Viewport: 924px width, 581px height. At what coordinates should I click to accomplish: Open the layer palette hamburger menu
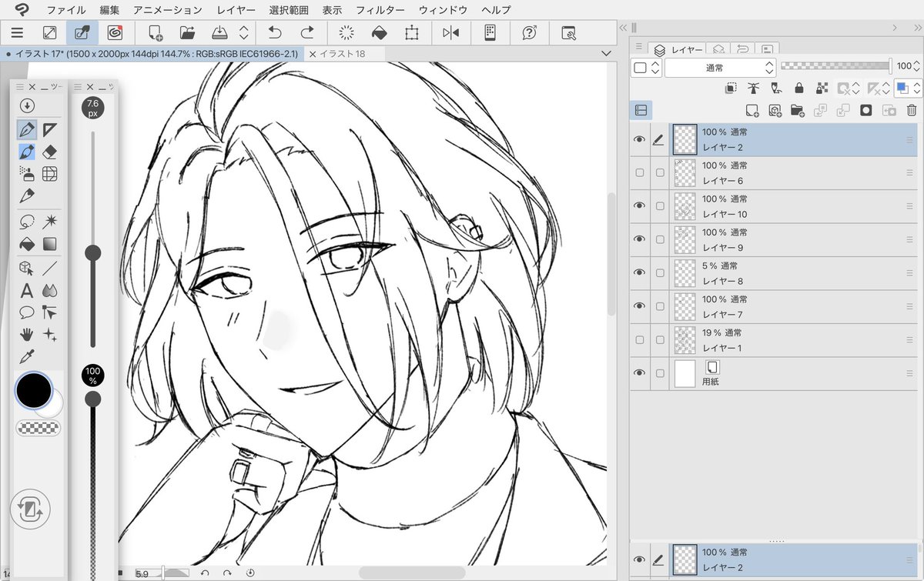pos(640,48)
